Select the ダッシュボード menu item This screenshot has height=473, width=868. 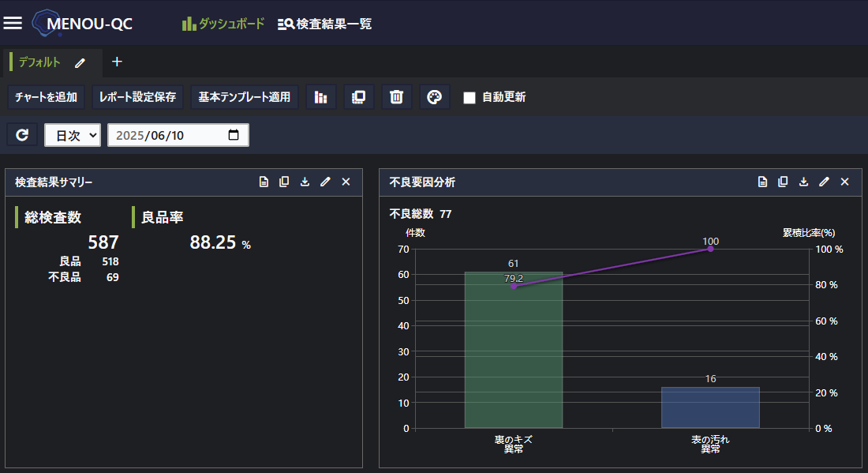pos(223,24)
